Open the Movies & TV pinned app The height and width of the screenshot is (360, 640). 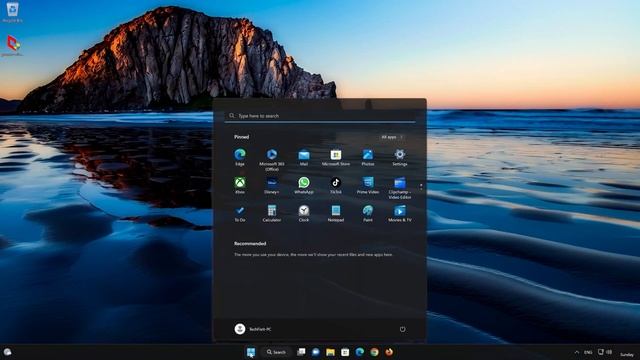tap(400, 213)
